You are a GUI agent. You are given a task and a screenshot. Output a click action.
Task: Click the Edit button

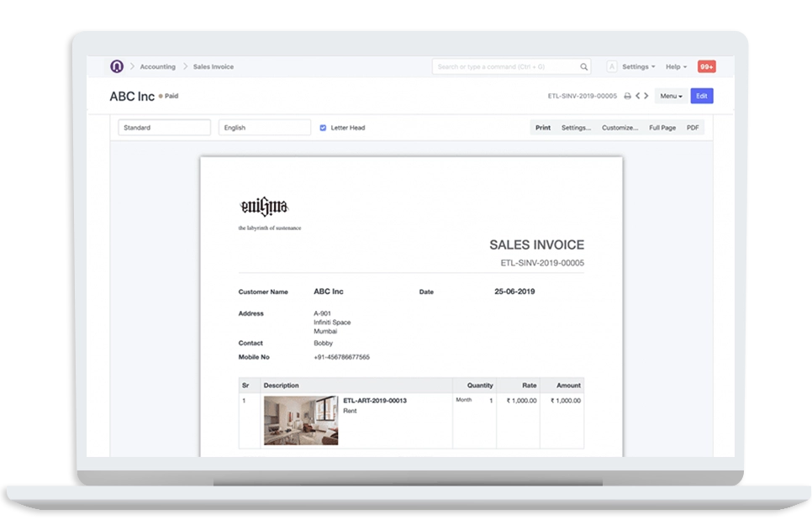click(701, 96)
